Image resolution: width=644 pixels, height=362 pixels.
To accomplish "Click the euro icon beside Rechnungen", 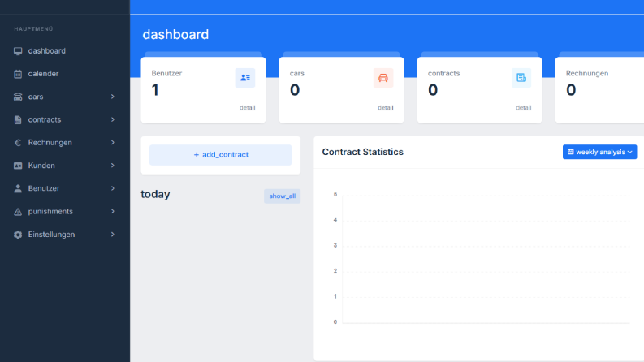I will tap(18, 143).
